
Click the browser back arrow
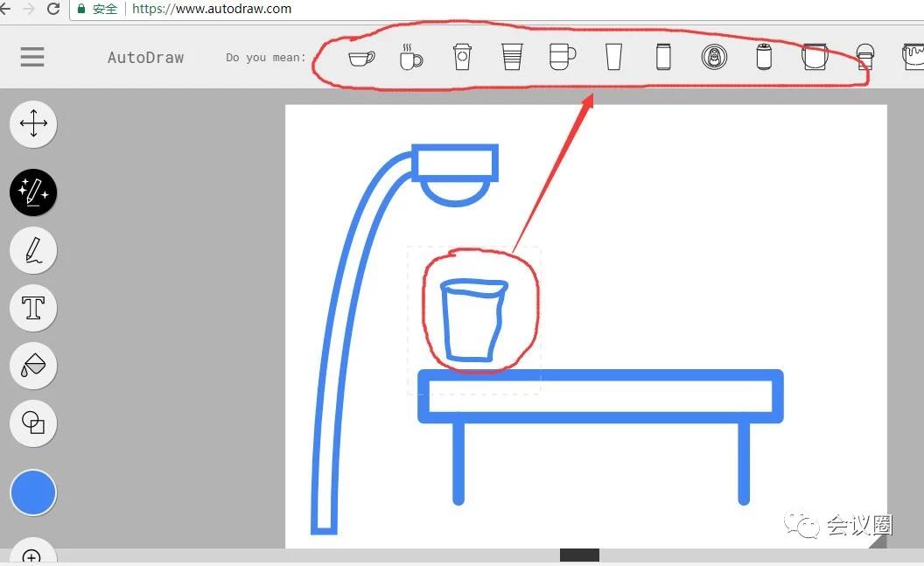5,9
